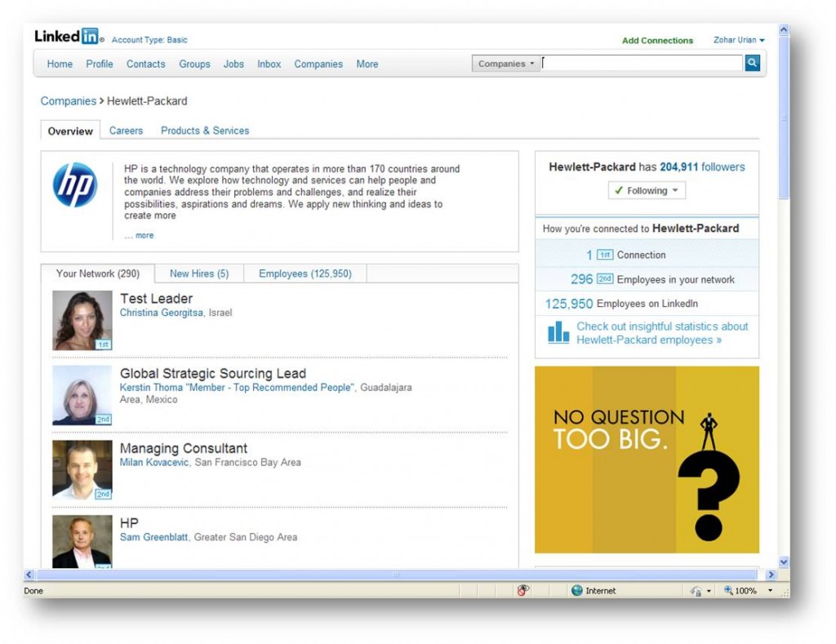Image resolution: width=836 pixels, height=644 pixels.
Task: Focus the search text field
Action: 642,63
